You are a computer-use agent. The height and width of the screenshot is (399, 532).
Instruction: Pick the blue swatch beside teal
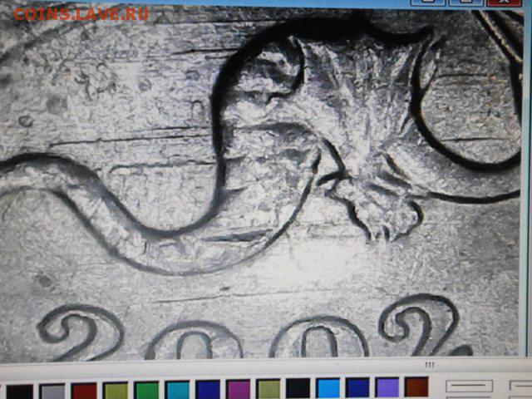(x=208, y=390)
